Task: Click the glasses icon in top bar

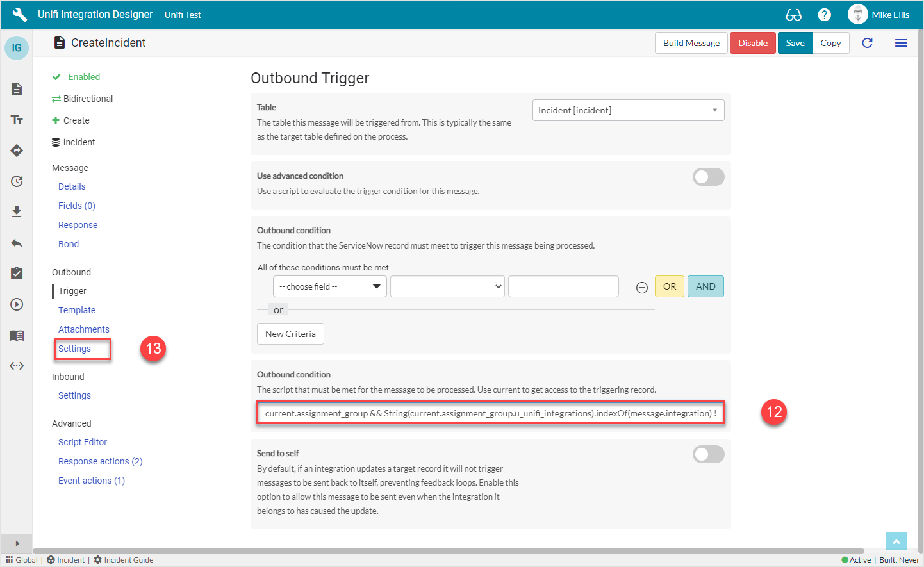Action: 793,15
